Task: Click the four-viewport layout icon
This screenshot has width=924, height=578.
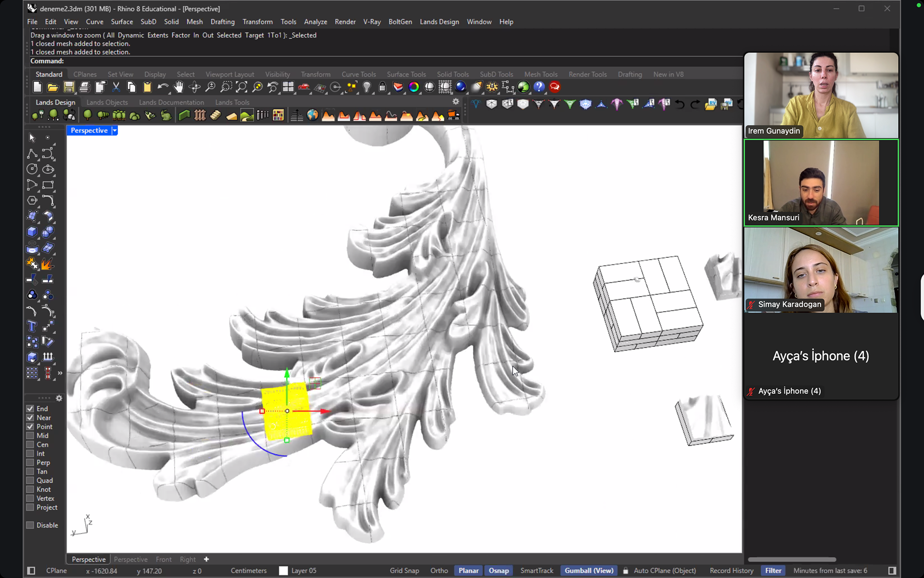Action: click(288, 87)
